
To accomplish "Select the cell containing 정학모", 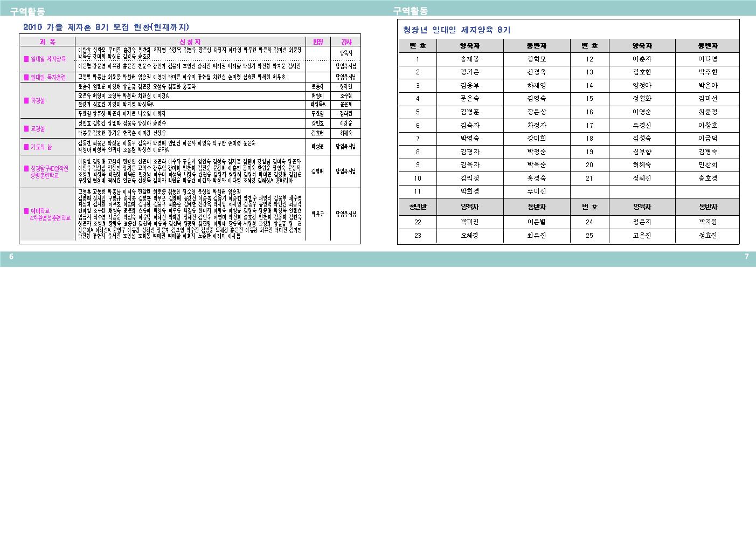I will [536, 59].
